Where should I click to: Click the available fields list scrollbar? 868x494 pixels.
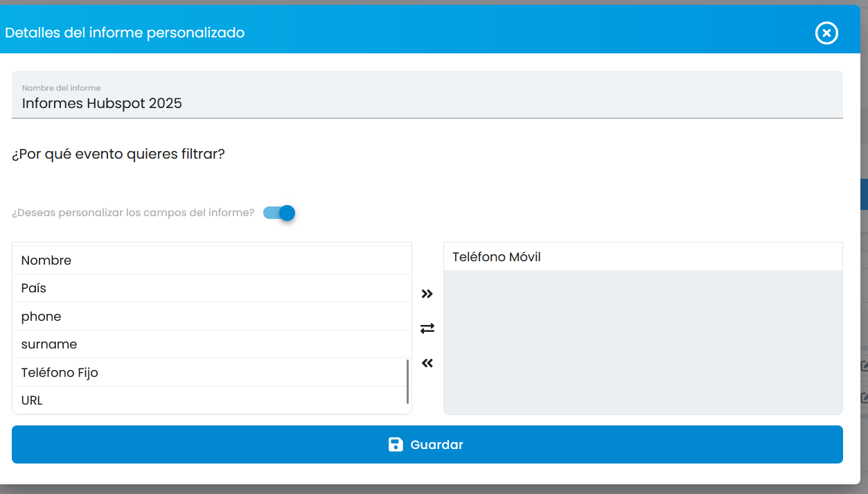coord(407,381)
